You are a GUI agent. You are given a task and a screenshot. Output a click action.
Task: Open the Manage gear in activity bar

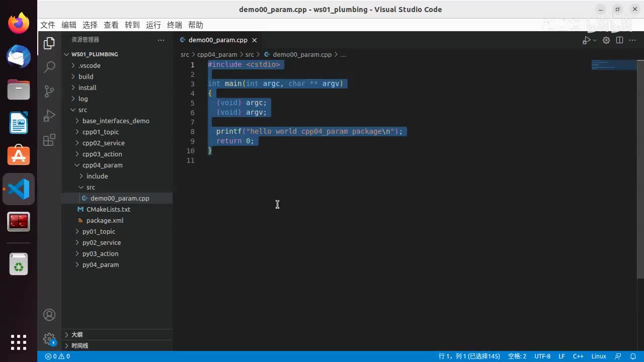(49, 339)
